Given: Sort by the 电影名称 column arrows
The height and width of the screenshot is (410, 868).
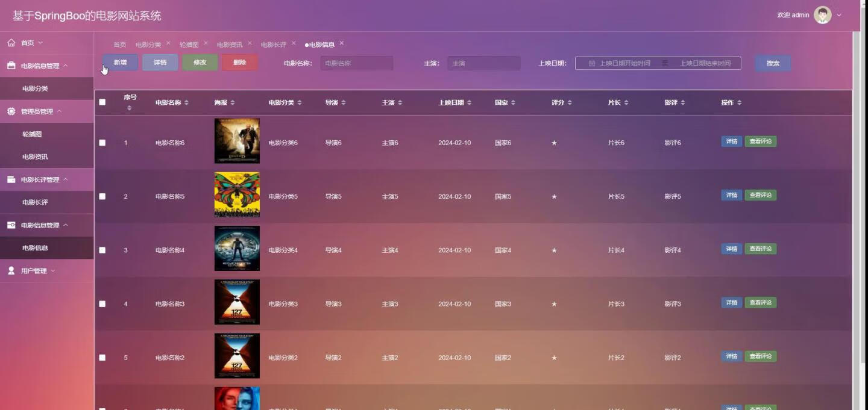Looking at the screenshot, I should pyautogui.click(x=186, y=103).
